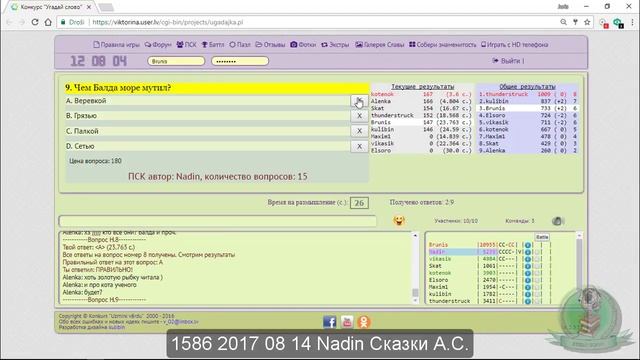
Task: Open Chrome three-dot menu
Action: tap(632, 22)
